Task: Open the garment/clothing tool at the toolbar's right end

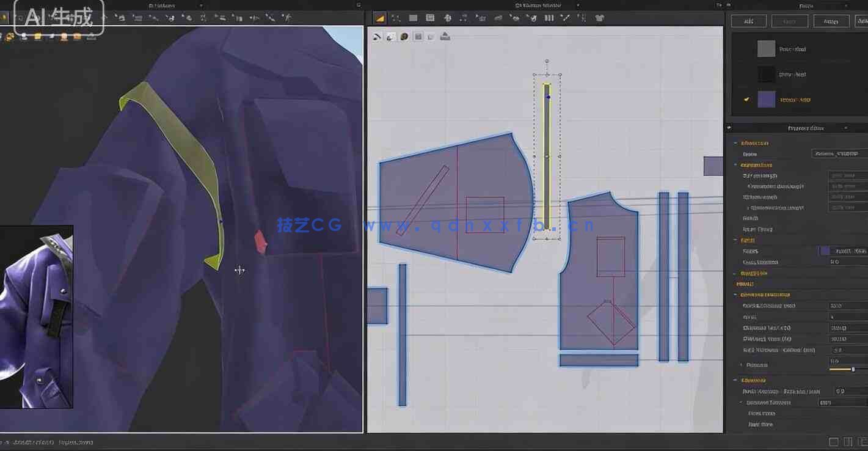Action: click(600, 18)
